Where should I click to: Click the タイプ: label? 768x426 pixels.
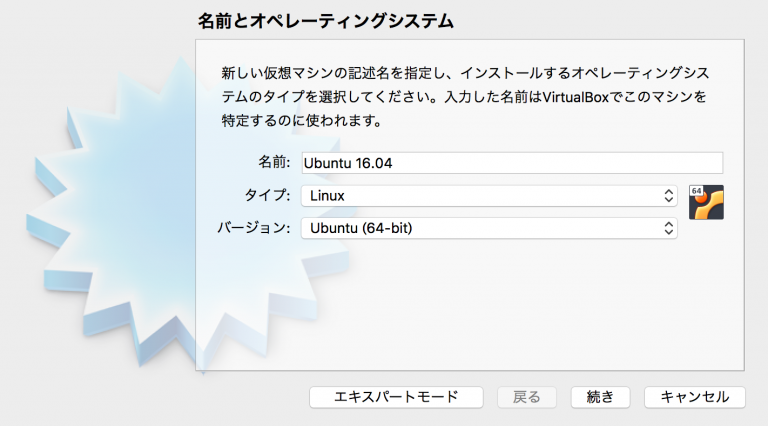point(267,195)
